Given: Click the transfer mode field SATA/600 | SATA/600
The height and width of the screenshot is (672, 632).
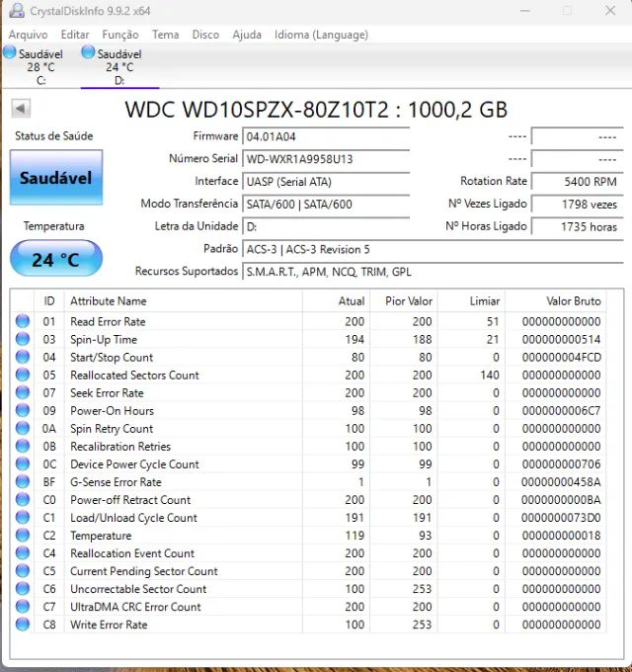Looking at the screenshot, I should 326,205.
